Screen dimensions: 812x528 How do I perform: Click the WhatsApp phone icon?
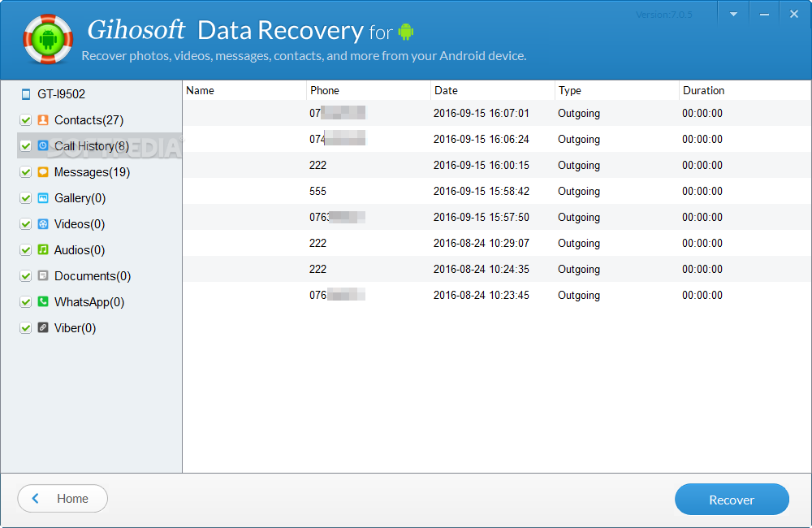[43, 302]
